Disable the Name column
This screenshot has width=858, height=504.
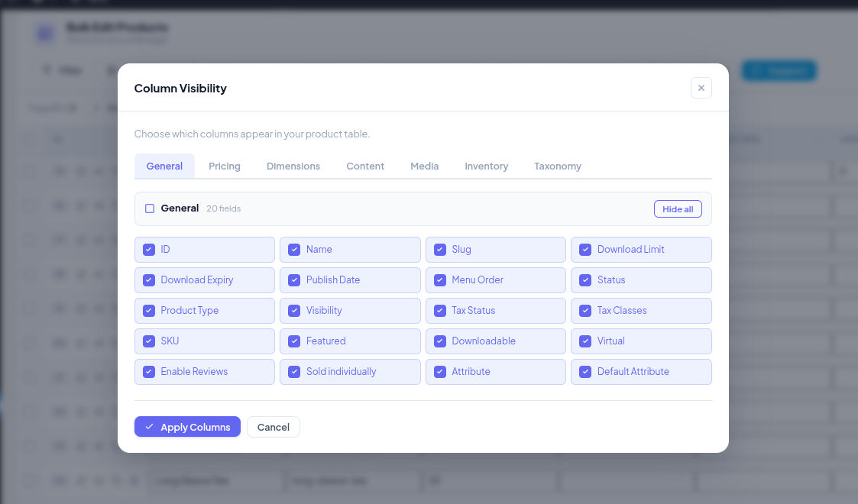tap(294, 249)
